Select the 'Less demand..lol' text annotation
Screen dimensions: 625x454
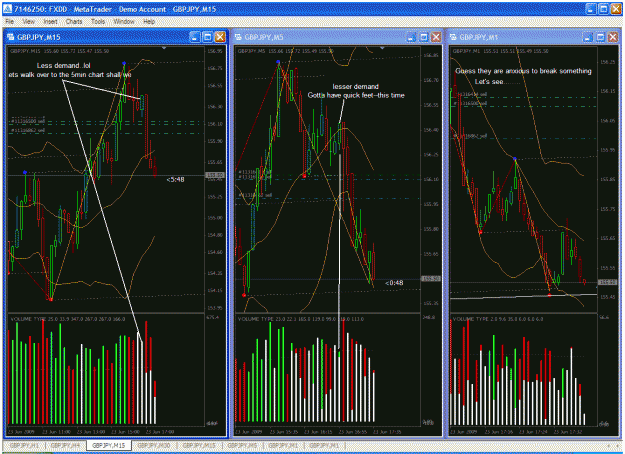(x=64, y=65)
